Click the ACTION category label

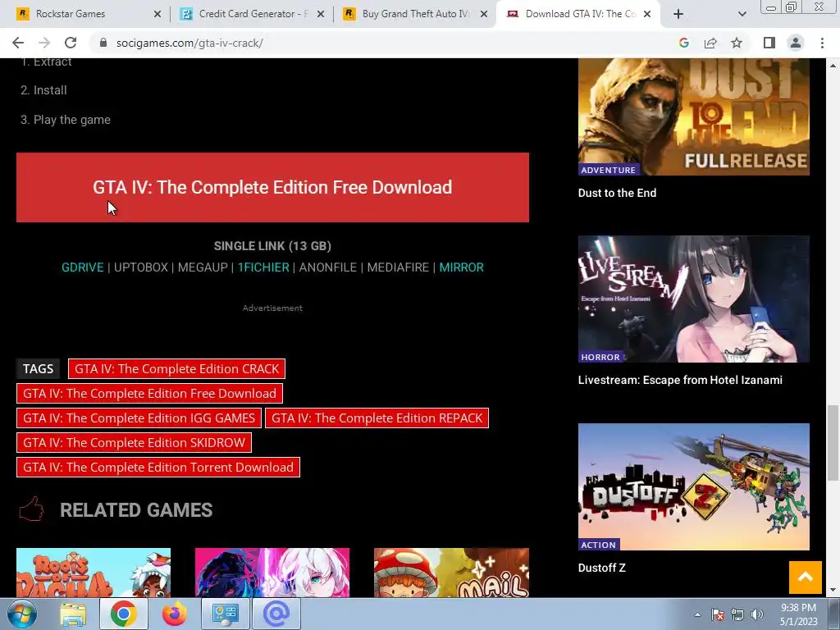[598, 545]
